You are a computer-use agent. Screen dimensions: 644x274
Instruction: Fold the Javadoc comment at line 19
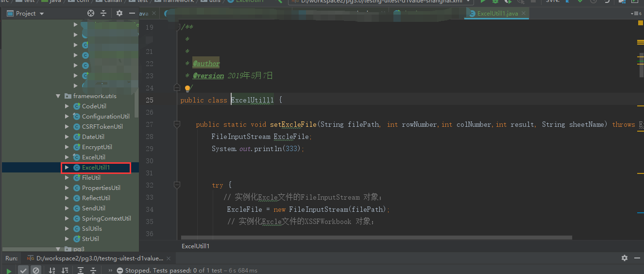tap(177, 27)
